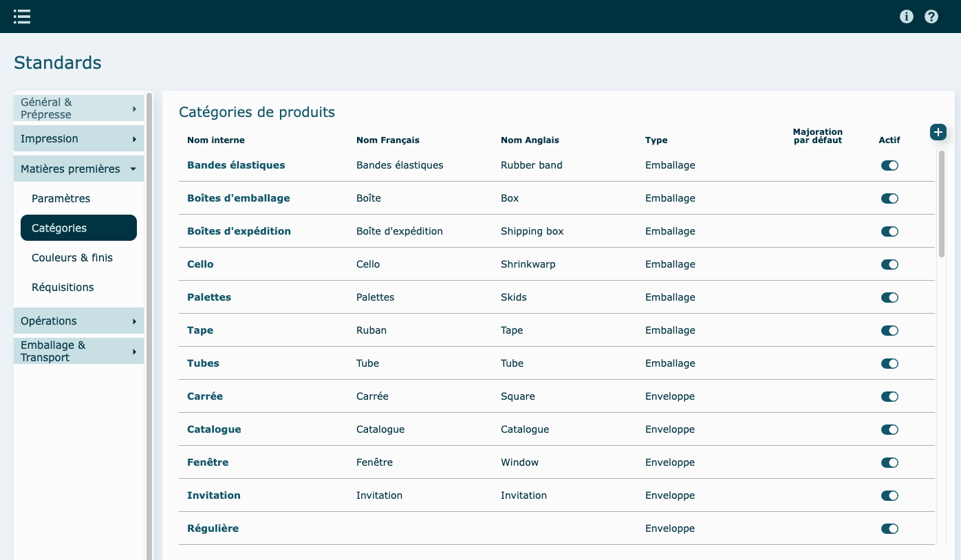Add a new product category with plus icon

938,132
